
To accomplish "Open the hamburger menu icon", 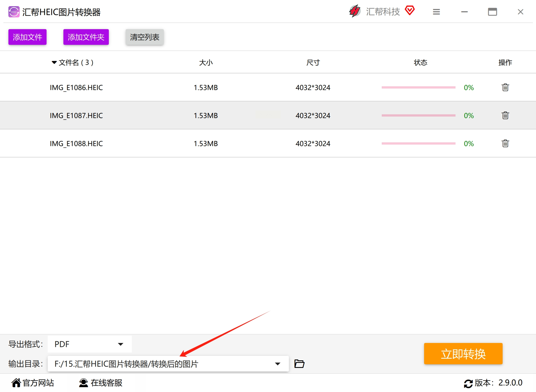I will (436, 12).
